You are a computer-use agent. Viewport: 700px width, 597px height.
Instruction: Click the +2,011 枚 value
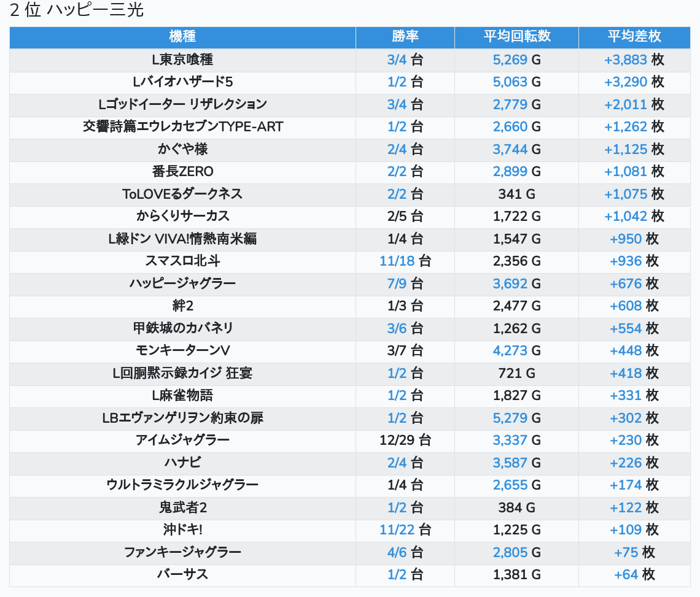[x=634, y=104]
